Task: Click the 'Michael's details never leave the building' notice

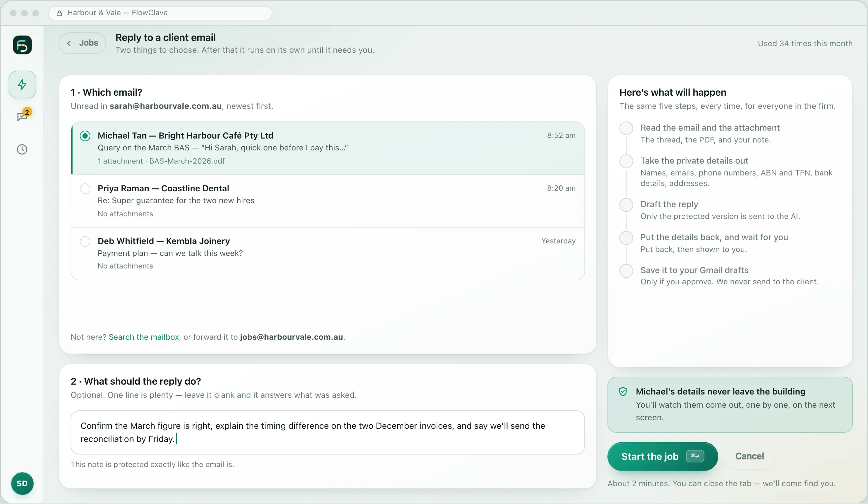Action: point(730,405)
